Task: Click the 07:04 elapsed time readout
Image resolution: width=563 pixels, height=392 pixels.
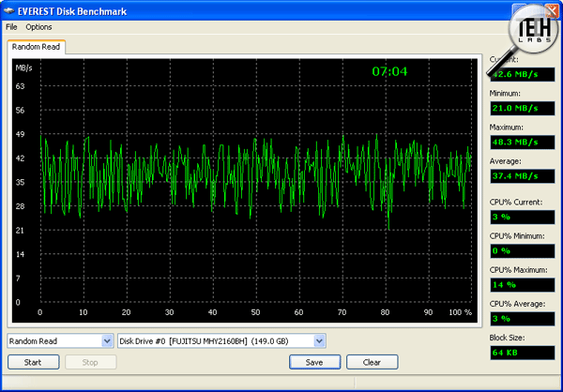Action: 390,72
